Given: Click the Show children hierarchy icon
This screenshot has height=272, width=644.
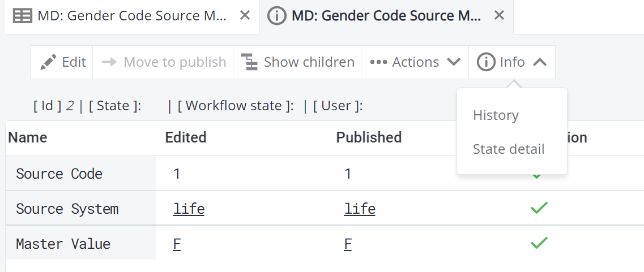Looking at the screenshot, I should point(249,62).
